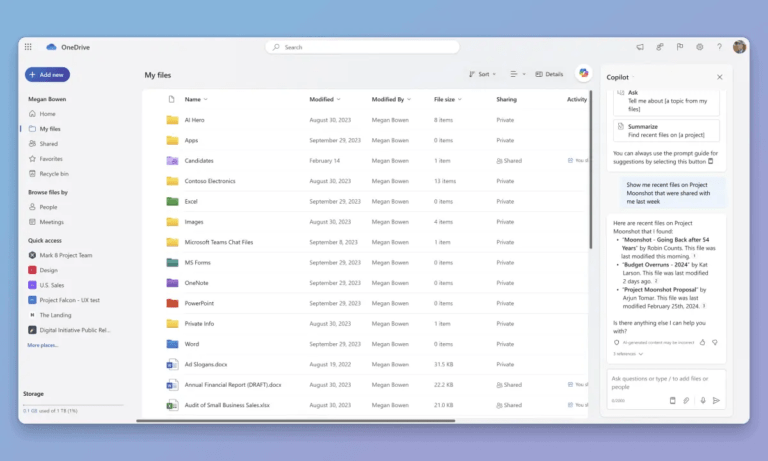
Task: Click the Ad Slogans.docx Word file icon
Action: click(x=172, y=364)
